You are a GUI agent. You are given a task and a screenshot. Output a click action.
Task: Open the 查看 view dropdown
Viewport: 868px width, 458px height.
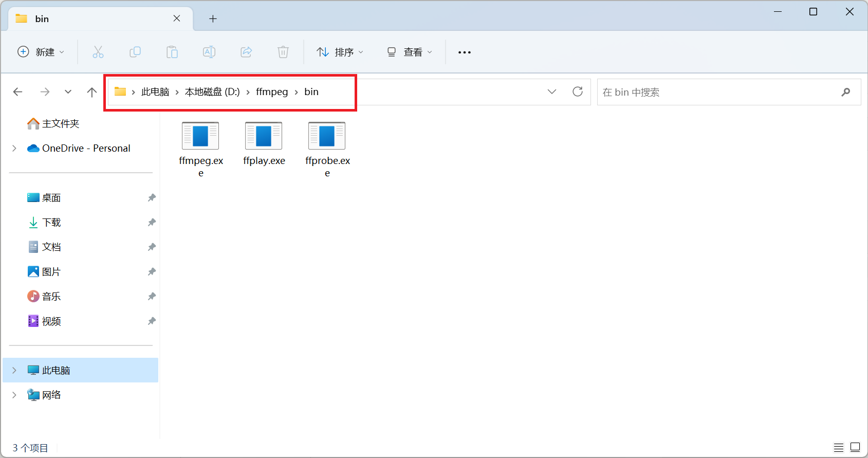[410, 52]
